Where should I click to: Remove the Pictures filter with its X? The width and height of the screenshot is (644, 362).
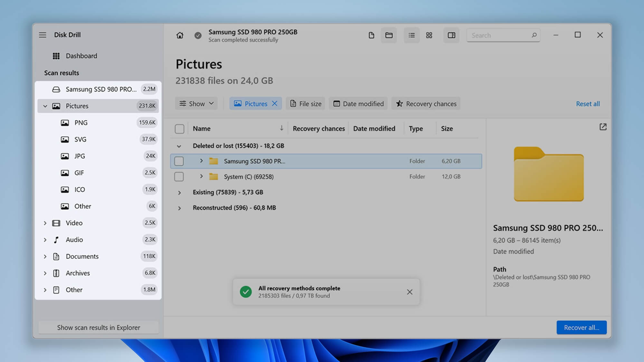click(275, 104)
